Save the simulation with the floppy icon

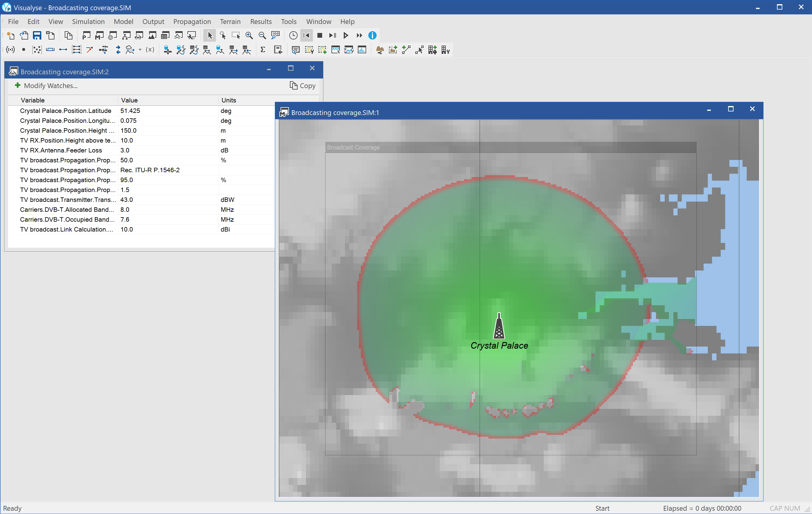pos(37,35)
